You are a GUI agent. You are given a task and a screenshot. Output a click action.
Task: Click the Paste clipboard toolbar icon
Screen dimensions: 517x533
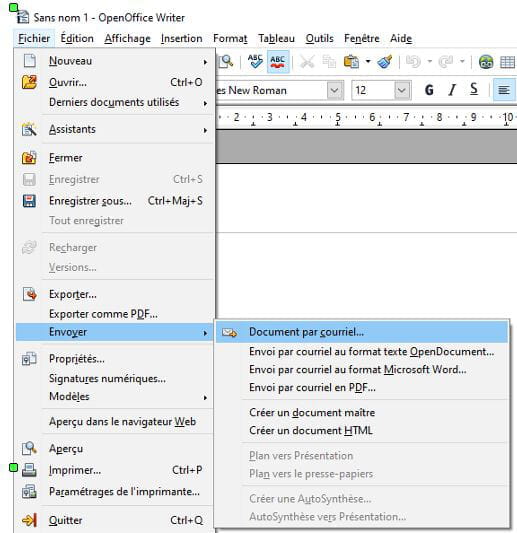[351, 62]
